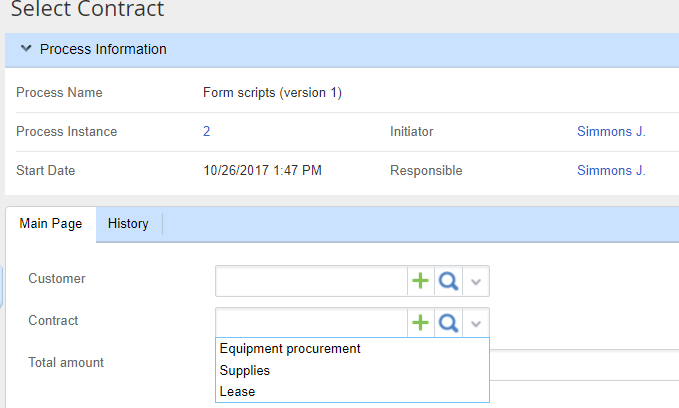The height and width of the screenshot is (408, 679).
Task: Click inside the Contract text field
Action: [311, 322]
